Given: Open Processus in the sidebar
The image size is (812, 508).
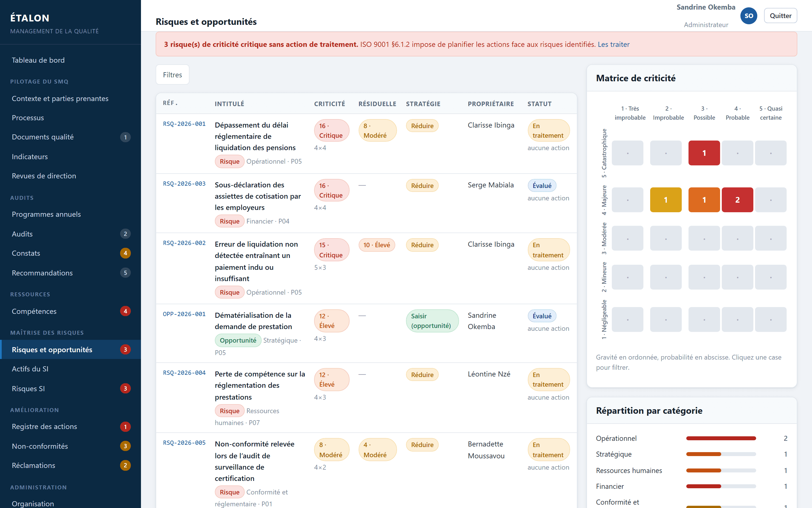Looking at the screenshot, I should (70, 118).
